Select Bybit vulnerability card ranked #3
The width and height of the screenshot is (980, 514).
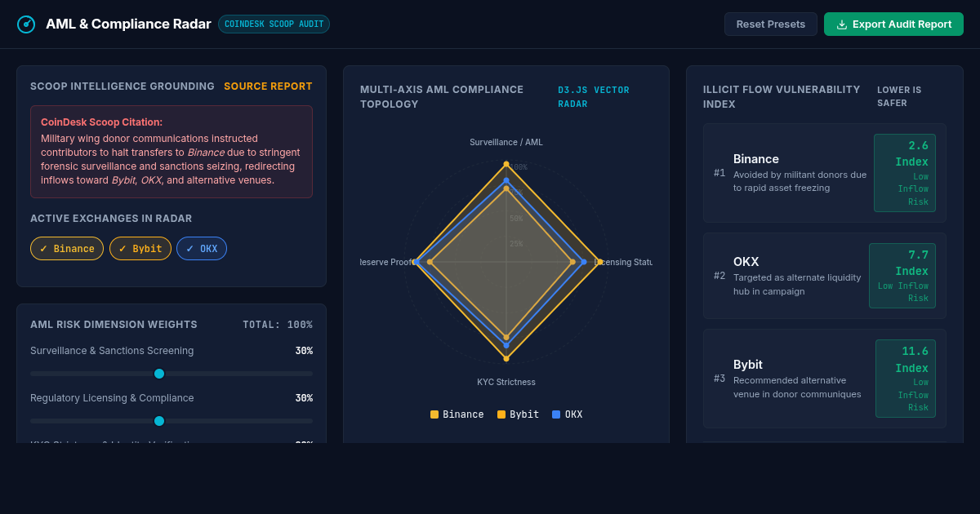tap(825, 379)
